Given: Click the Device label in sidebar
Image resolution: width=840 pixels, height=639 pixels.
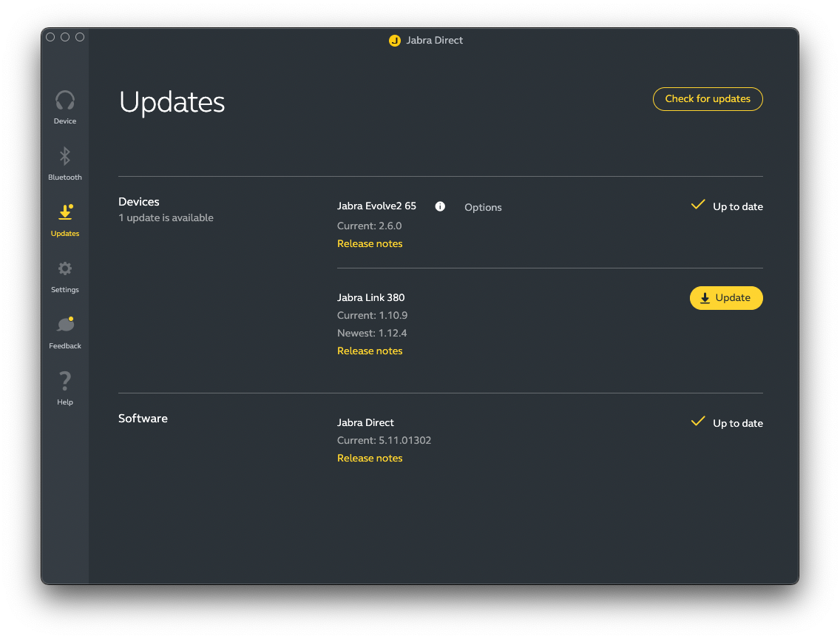Looking at the screenshot, I should click(65, 121).
